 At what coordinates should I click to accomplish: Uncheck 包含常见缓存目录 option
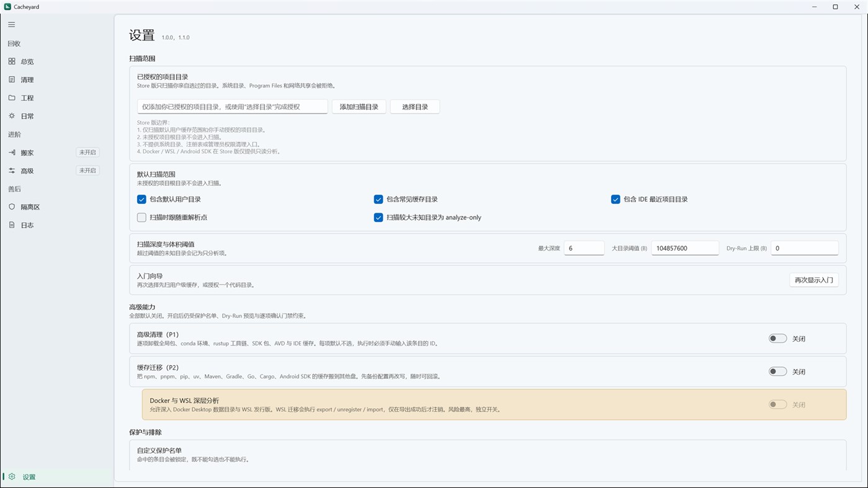tap(378, 199)
